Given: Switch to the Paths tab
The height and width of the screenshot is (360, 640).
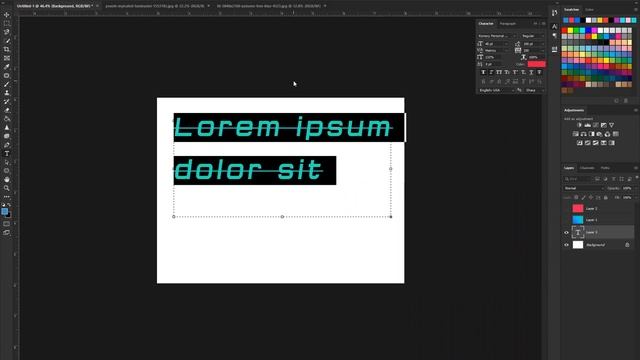Looking at the screenshot, I should pyautogui.click(x=605, y=168).
